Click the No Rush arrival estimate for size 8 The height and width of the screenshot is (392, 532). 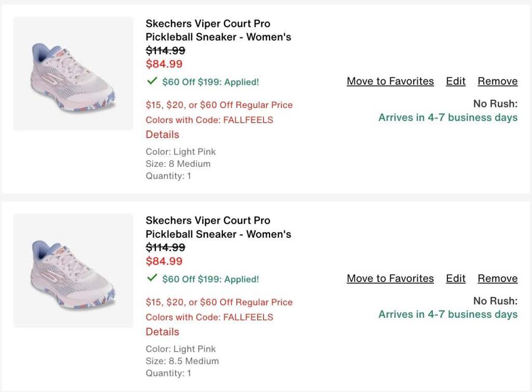pyautogui.click(x=448, y=117)
